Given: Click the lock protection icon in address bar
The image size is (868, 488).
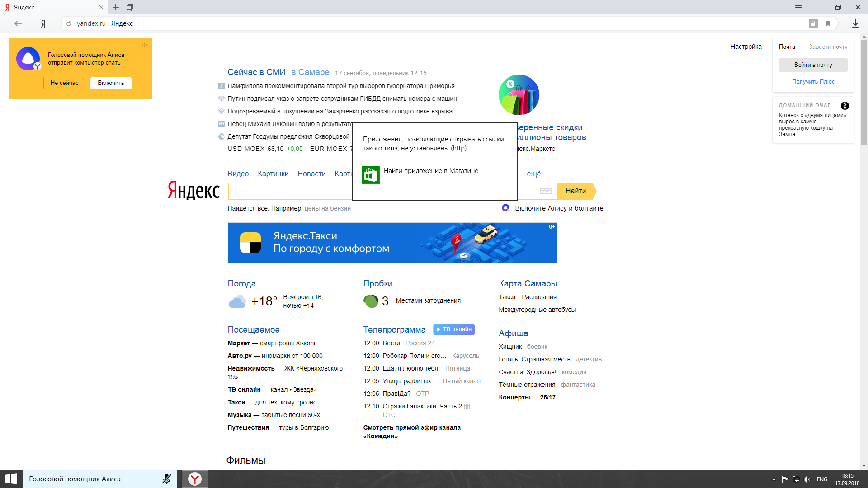Looking at the screenshot, I should click(x=813, y=23).
